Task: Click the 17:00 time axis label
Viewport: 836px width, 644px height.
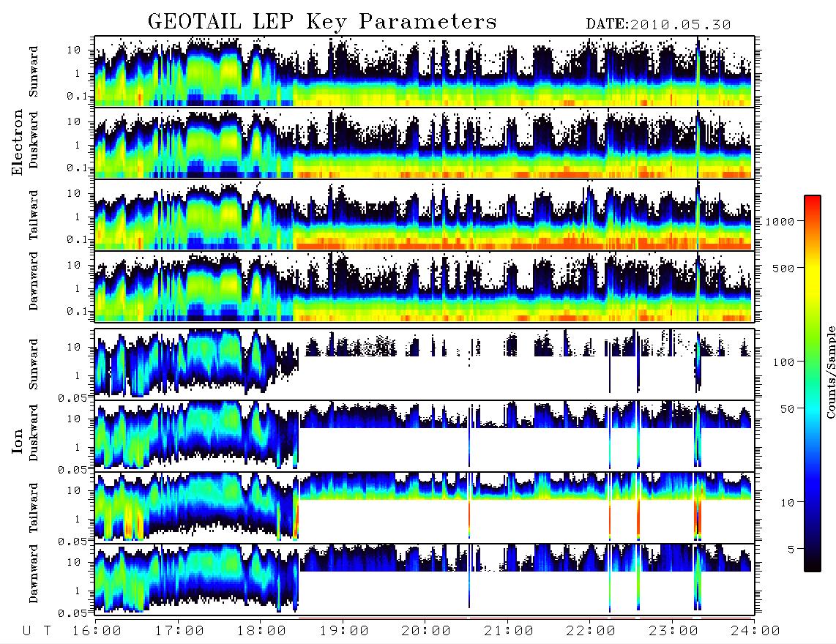Action: point(179,632)
